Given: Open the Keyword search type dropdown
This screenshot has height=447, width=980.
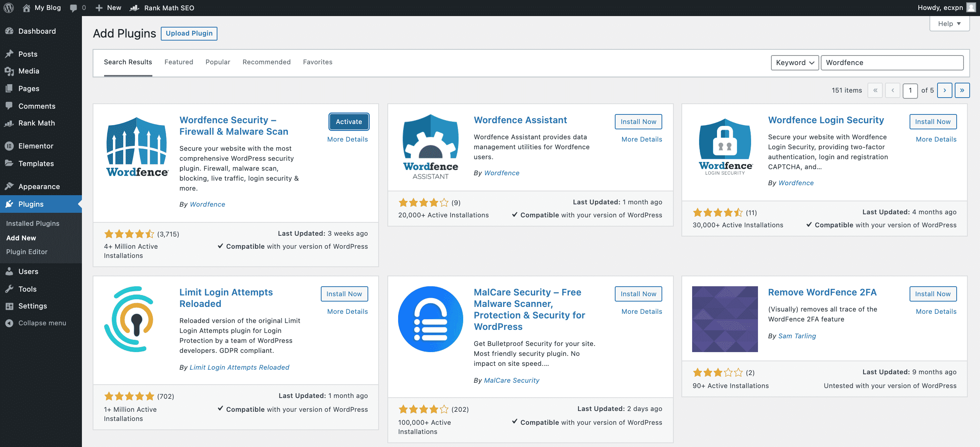Looking at the screenshot, I should click(x=795, y=63).
